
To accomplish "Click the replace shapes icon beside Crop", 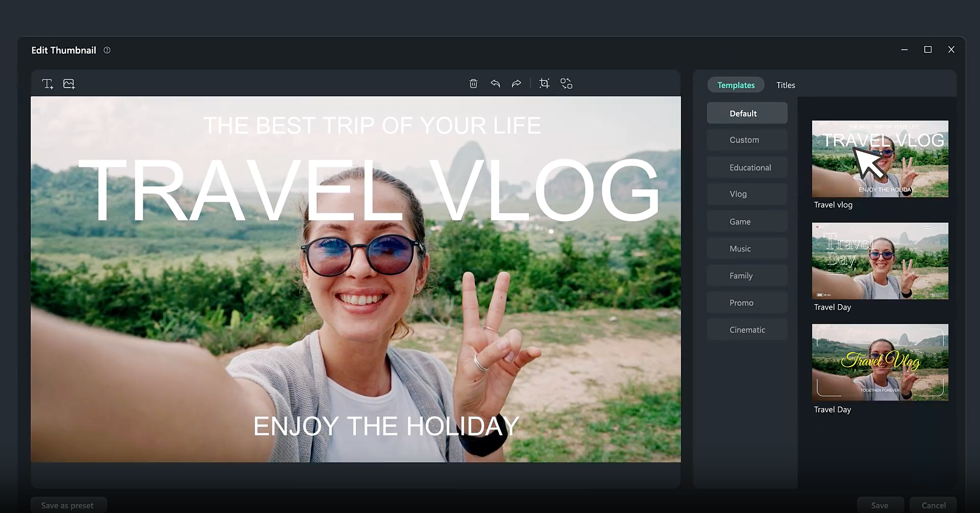I will [566, 83].
